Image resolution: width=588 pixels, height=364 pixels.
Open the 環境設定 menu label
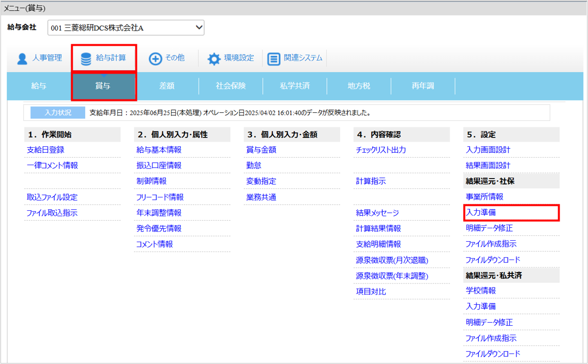(x=239, y=58)
